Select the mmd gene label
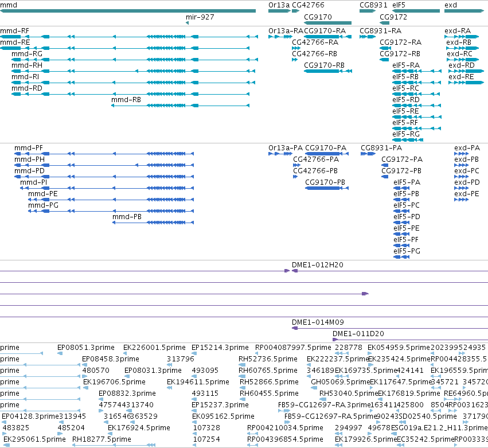 click(9, 5)
